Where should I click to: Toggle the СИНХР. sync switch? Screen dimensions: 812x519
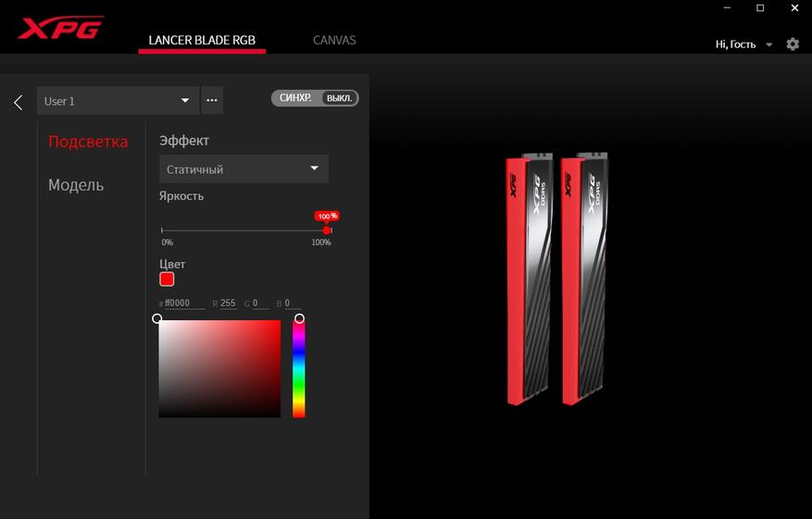315,98
